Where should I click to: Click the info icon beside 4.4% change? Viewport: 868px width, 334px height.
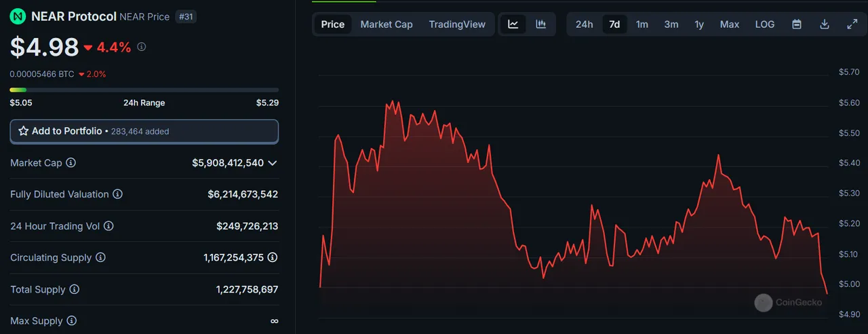141,47
